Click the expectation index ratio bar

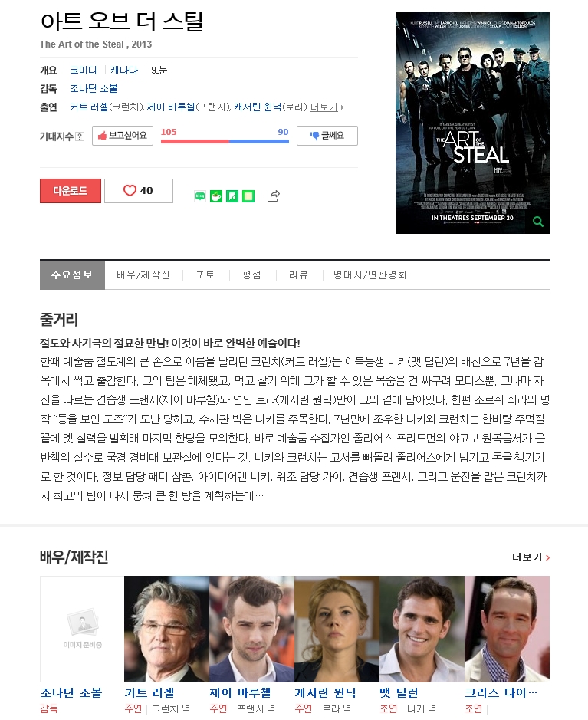pos(225,141)
